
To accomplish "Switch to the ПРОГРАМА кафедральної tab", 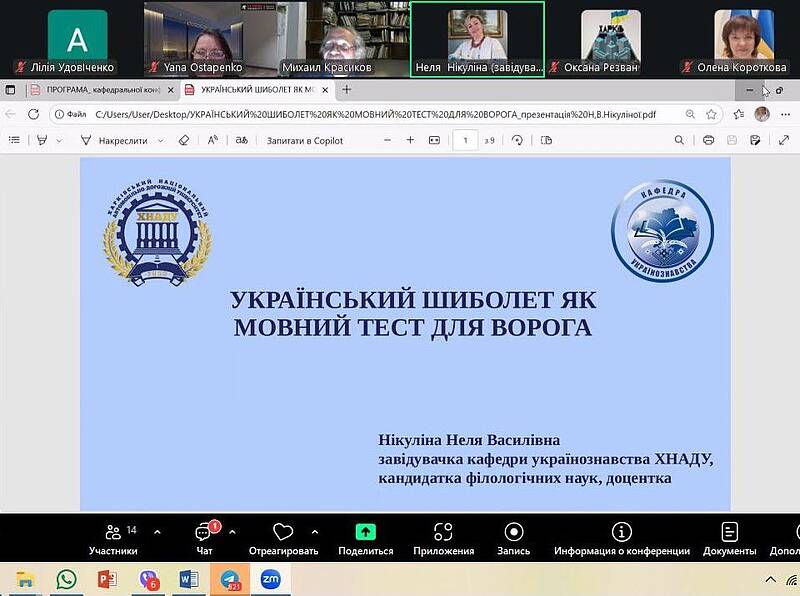I will [95, 90].
